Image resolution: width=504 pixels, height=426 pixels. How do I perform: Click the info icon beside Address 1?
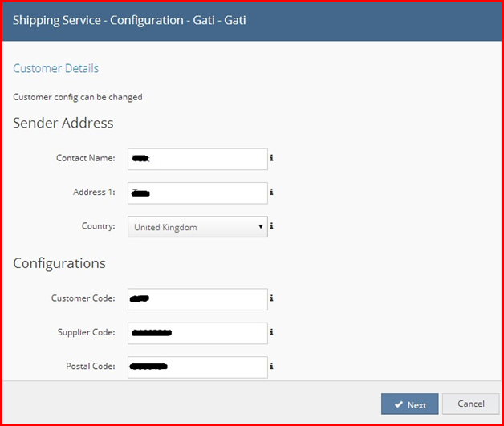271,192
